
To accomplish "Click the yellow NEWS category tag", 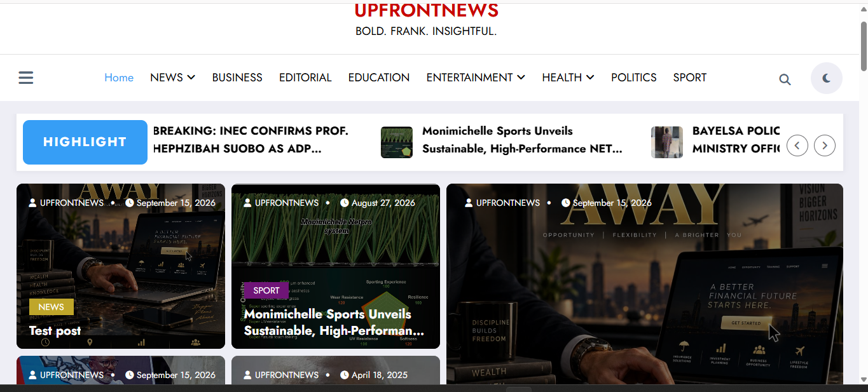I will [x=52, y=307].
